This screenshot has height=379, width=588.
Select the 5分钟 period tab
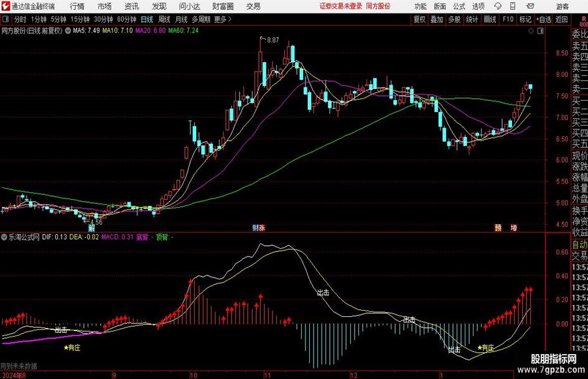point(58,19)
